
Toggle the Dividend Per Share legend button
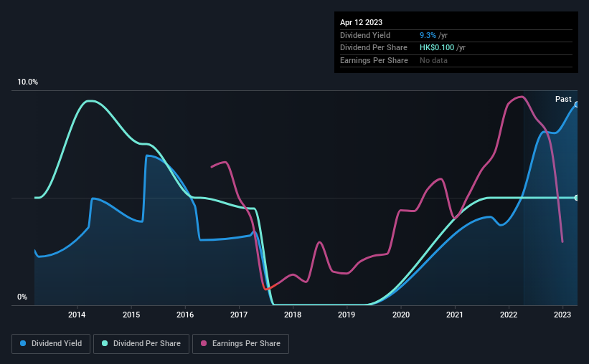click(x=141, y=344)
